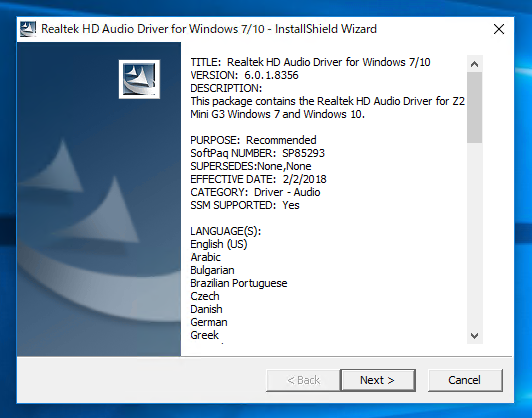532x418 pixels.
Task: Click the Danish language entry
Action: (x=206, y=309)
